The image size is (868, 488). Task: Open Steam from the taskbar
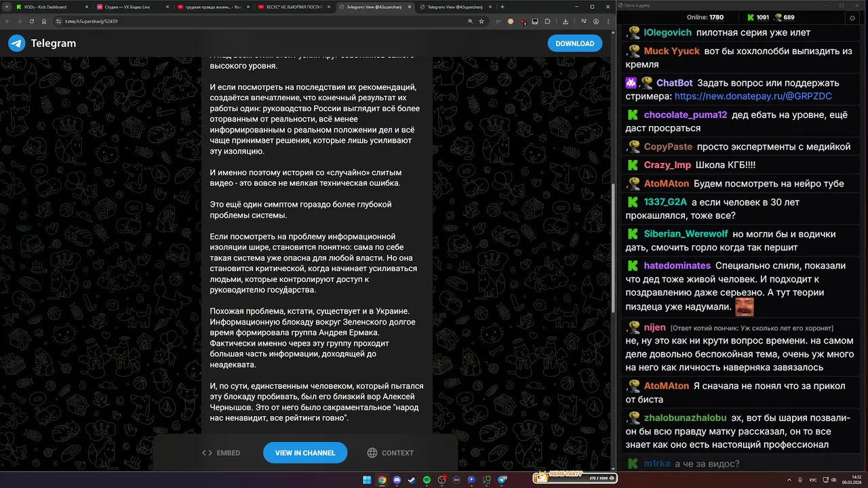pos(412,480)
